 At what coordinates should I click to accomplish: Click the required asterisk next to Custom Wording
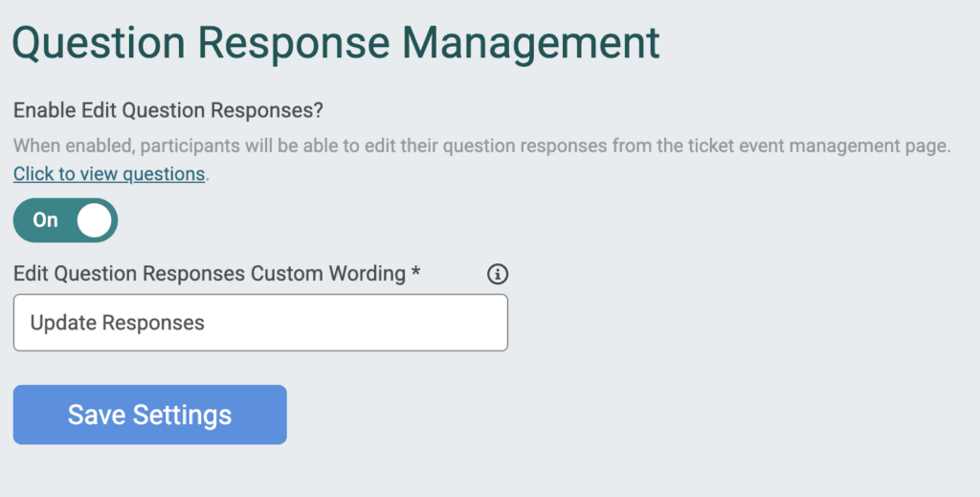point(415,272)
